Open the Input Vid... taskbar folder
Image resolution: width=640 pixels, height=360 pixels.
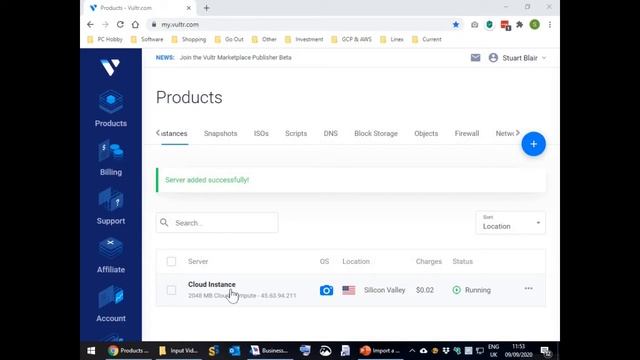click(x=178, y=351)
